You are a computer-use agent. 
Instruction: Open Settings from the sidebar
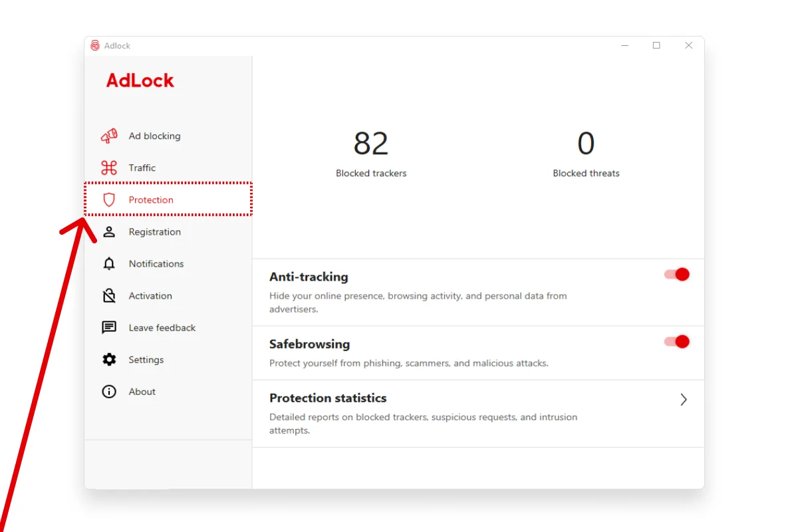pos(168,359)
